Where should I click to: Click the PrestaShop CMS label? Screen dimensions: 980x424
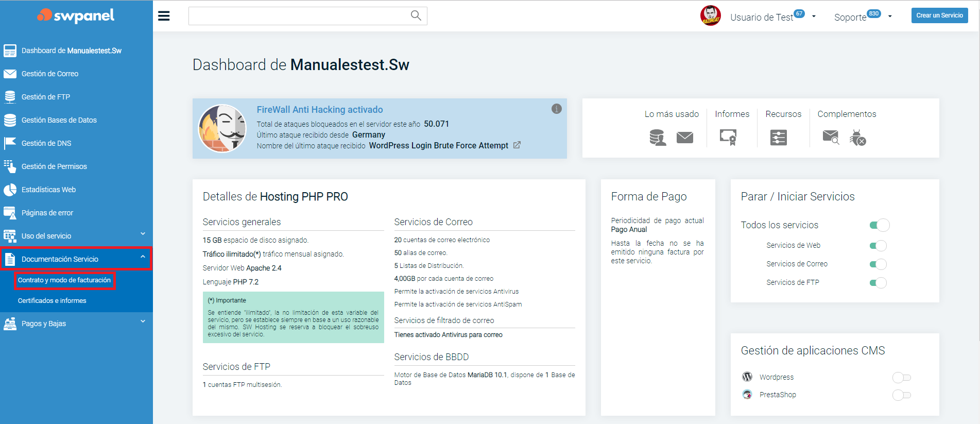click(x=778, y=395)
